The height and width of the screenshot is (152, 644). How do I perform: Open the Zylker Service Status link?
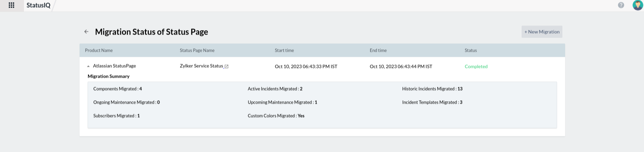(x=201, y=66)
